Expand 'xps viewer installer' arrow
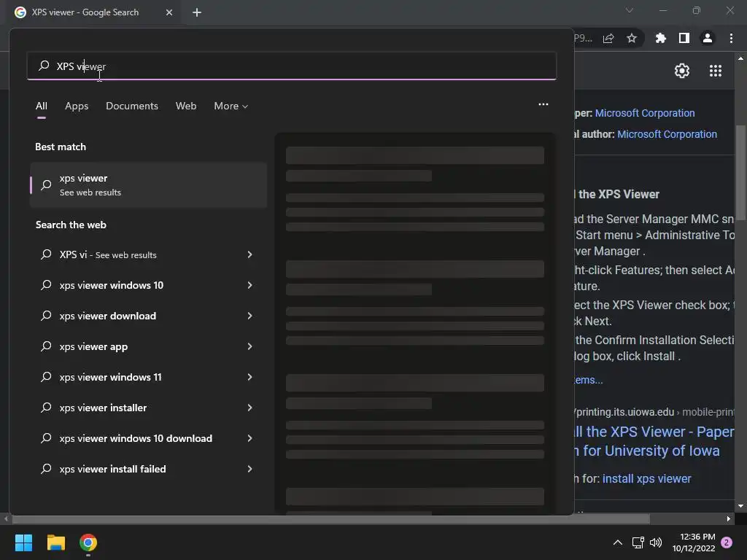This screenshot has width=747, height=560. pyautogui.click(x=249, y=408)
